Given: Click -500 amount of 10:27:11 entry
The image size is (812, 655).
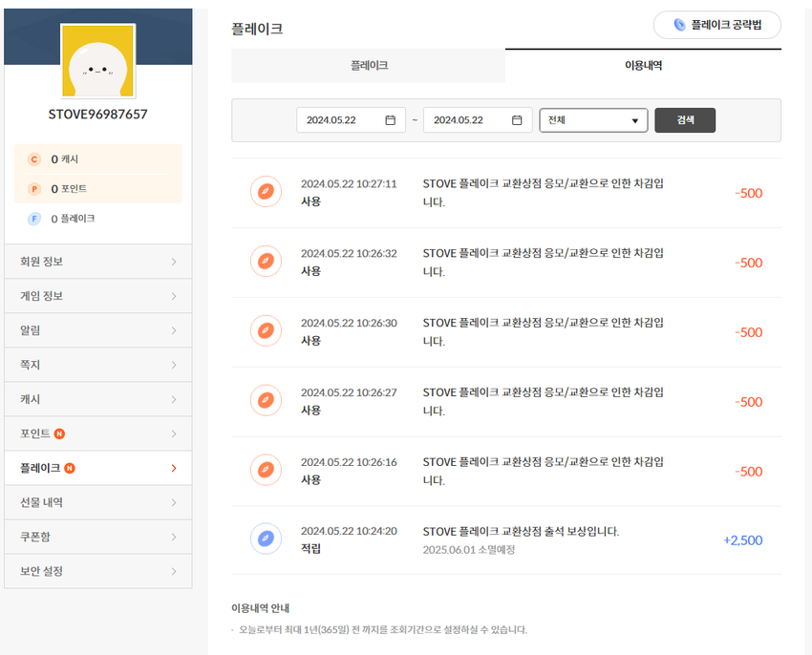Looking at the screenshot, I should (x=748, y=193).
